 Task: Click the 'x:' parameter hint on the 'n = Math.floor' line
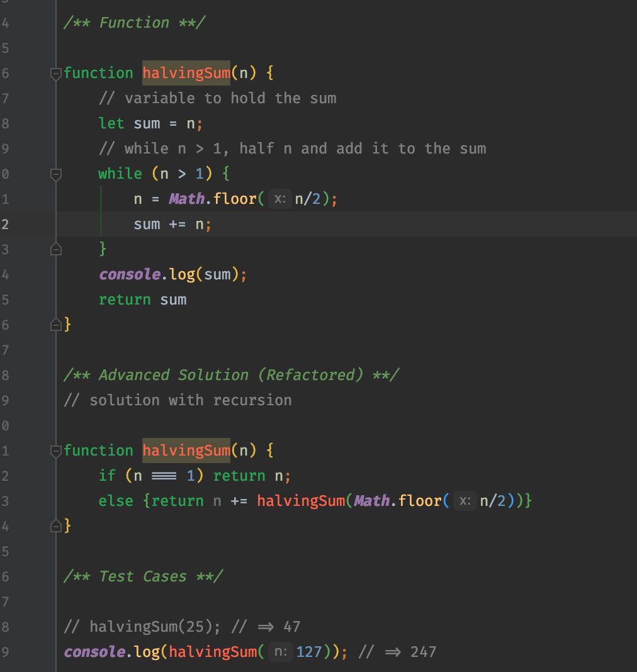[280, 199]
